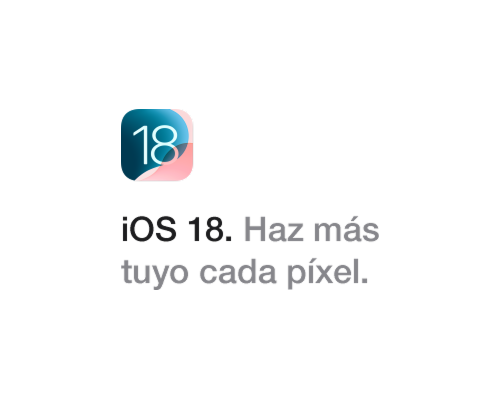
Task: Select the "tuyo cada píxel." tagline line
Action: click(x=245, y=273)
